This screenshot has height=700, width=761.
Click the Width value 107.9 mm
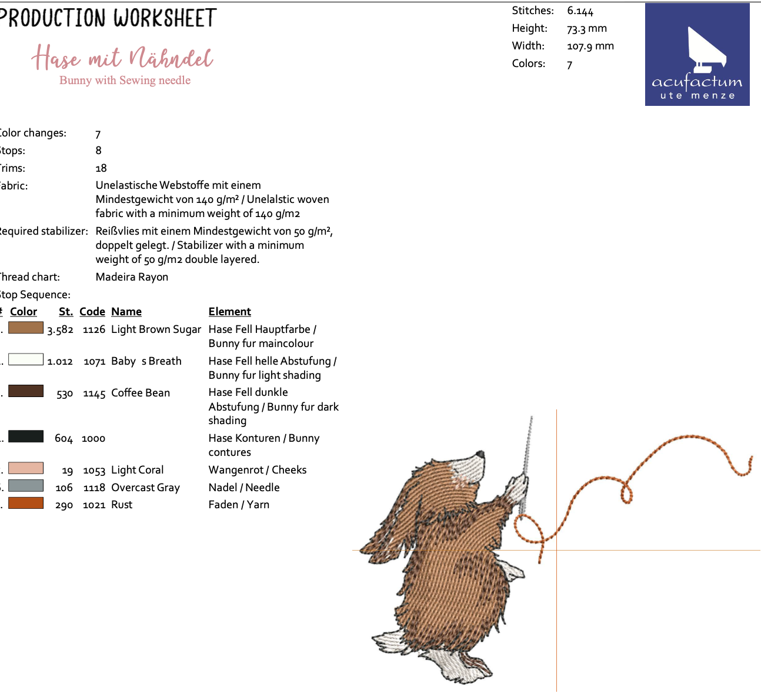click(590, 46)
